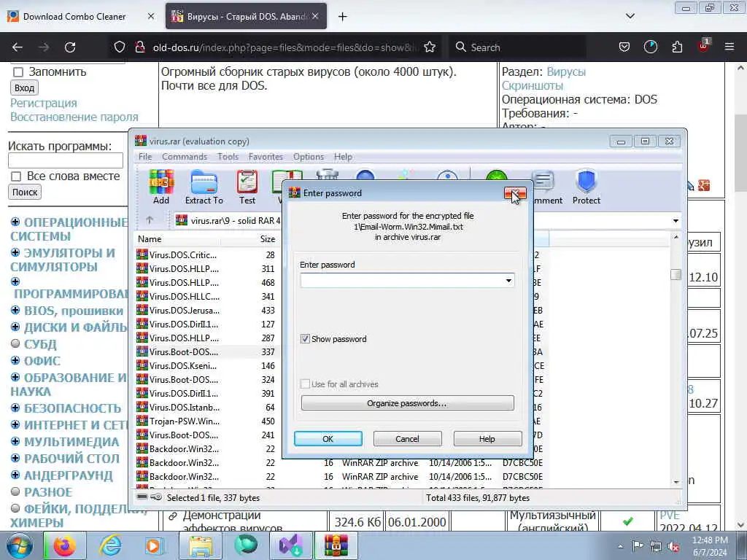Switch to the Download Combo Cleaner tab

(74, 16)
